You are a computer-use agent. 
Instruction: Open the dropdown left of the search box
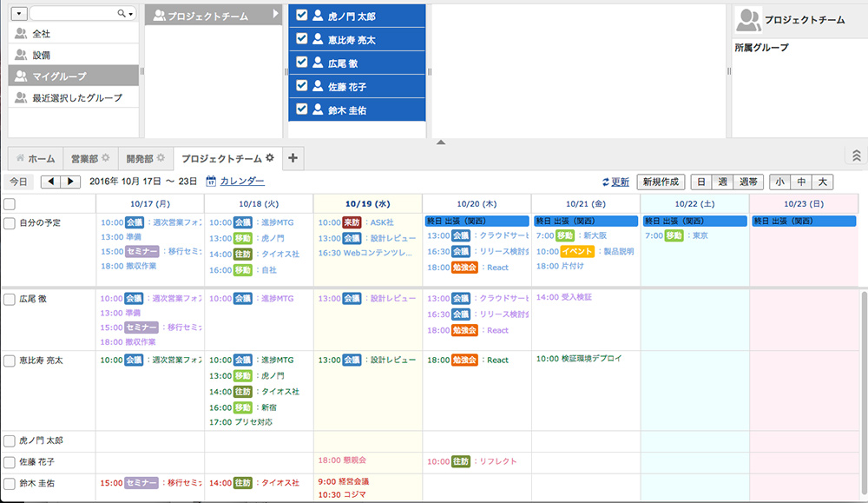click(x=19, y=14)
